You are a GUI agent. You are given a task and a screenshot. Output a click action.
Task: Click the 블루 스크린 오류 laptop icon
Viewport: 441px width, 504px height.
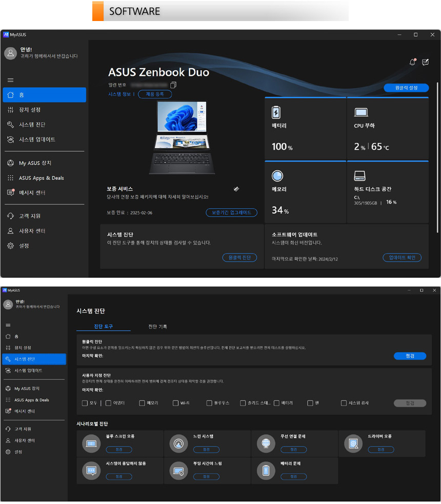click(x=92, y=443)
